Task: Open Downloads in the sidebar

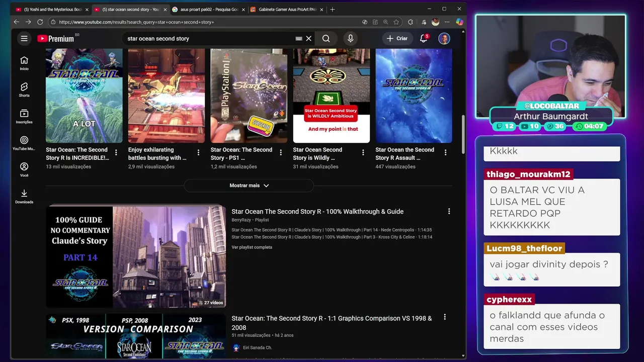Action: 24,197
